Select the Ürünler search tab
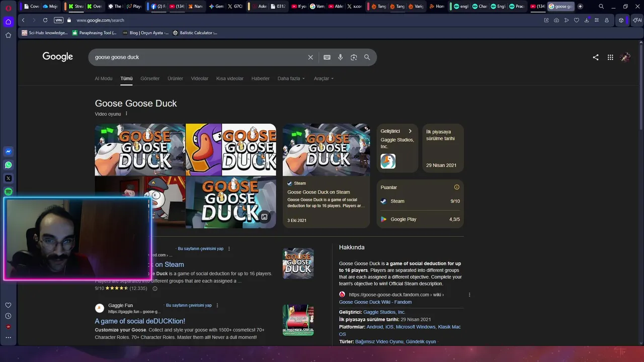Image resolution: width=644 pixels, height=362 pixels. coord(175,78)
